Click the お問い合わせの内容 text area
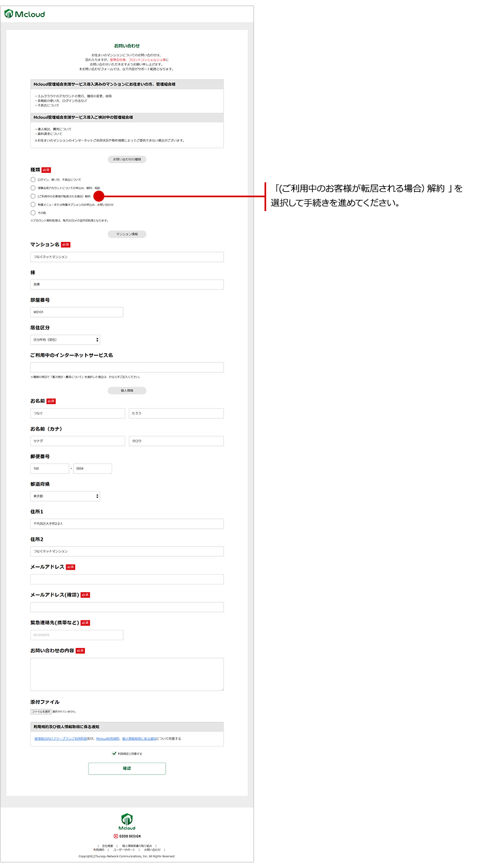The image size is (497, 868). point(127,674)
